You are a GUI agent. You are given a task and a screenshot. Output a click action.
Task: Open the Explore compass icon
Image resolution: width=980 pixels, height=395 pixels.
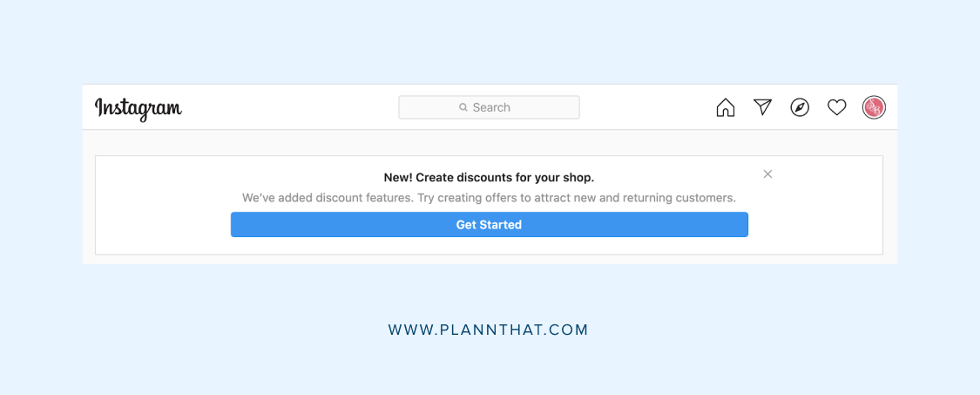[800, 107]
